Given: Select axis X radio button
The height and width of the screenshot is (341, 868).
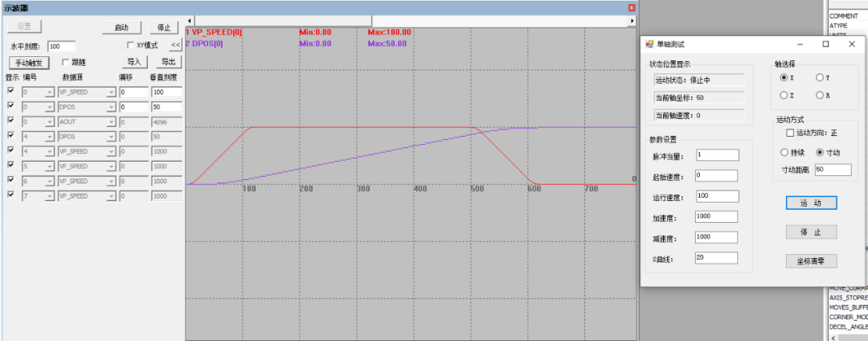Looking at the screenshot, I should (784, 78).
